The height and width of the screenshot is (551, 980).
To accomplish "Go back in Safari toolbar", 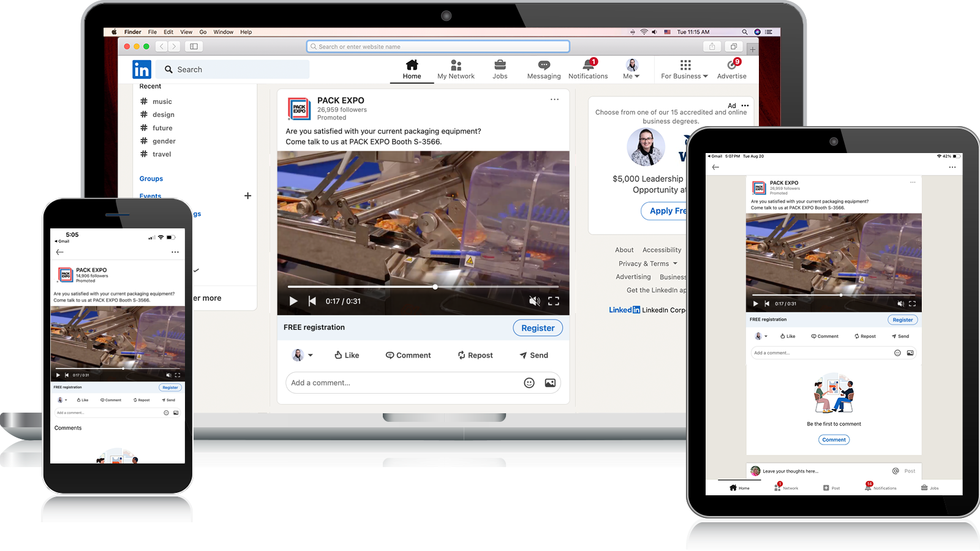I will tap(162, 47).
